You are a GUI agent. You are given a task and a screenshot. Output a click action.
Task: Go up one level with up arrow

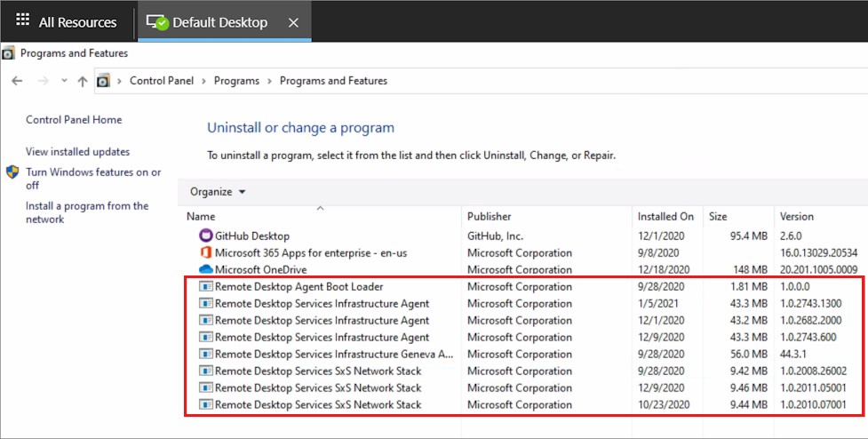point(83,82)
